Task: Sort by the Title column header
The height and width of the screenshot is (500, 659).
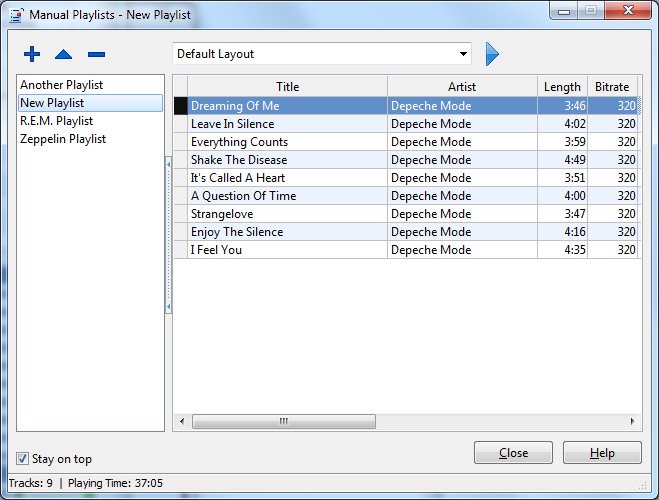Action: point(287,87)
